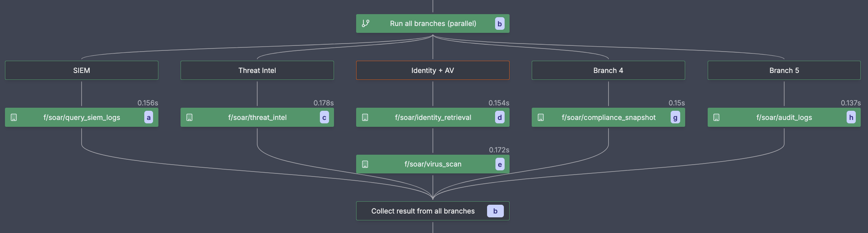Image resolution: width=868 pixels, height=233 pixels.
Task: Select the SIEM branch header
Action: pyautogui.click(x=81, y=70)
